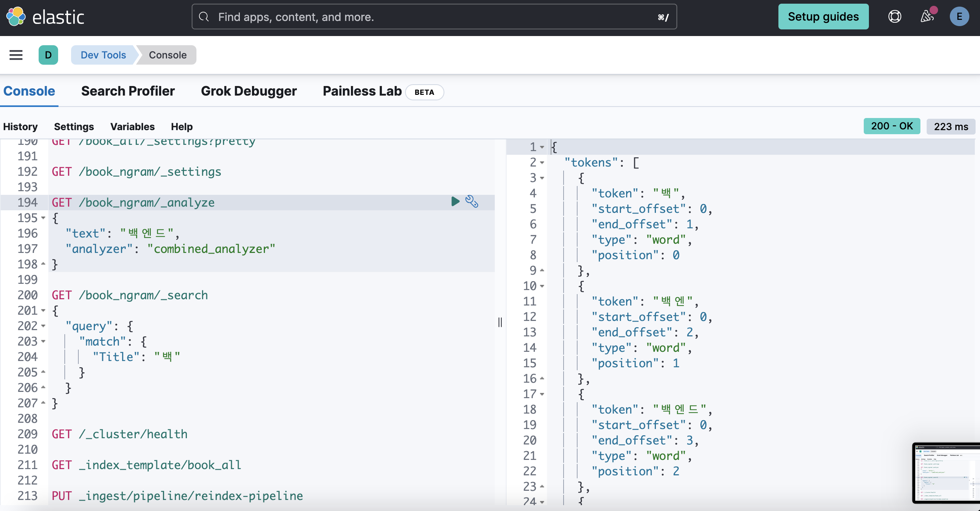Click the BETA badge next to Painless Lab
Image resolution: width=980 pixels, height=511 pixels.
[424, 92]
